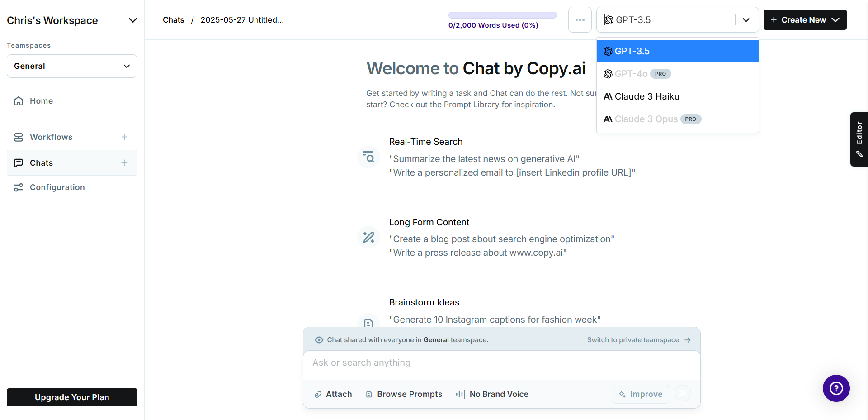Go to Home in the sidebar

coord(41,101)
